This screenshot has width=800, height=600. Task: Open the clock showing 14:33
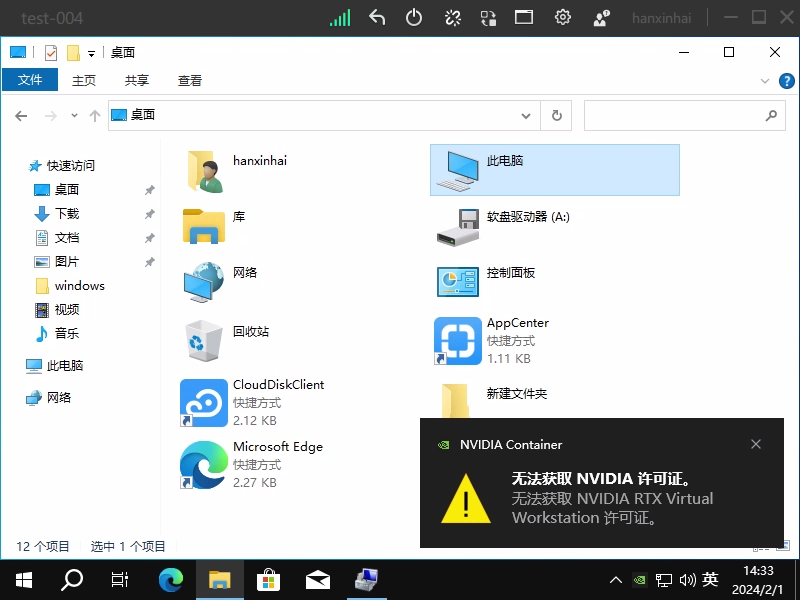(x=758, y=580)
